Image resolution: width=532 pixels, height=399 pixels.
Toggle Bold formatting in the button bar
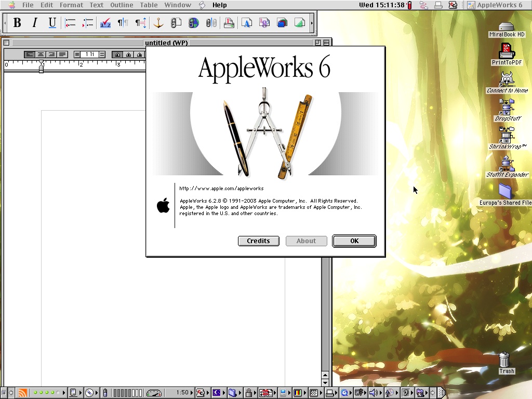coord(17,23)
